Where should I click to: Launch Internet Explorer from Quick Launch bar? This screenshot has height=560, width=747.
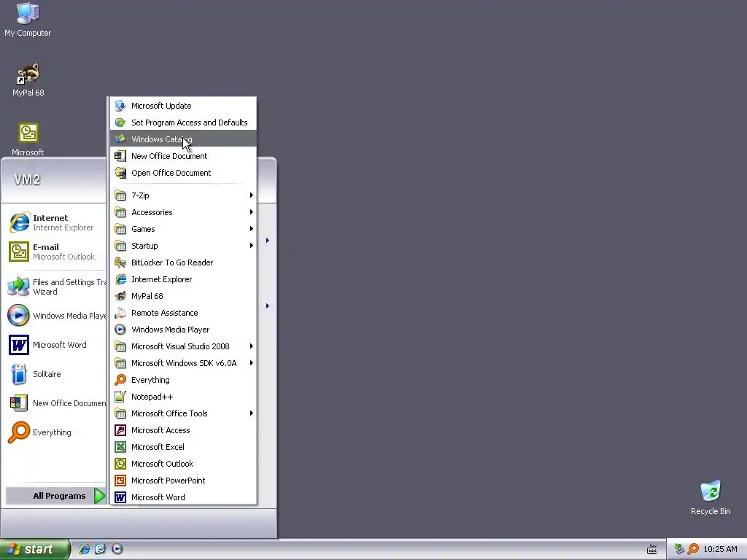(85, 549)
